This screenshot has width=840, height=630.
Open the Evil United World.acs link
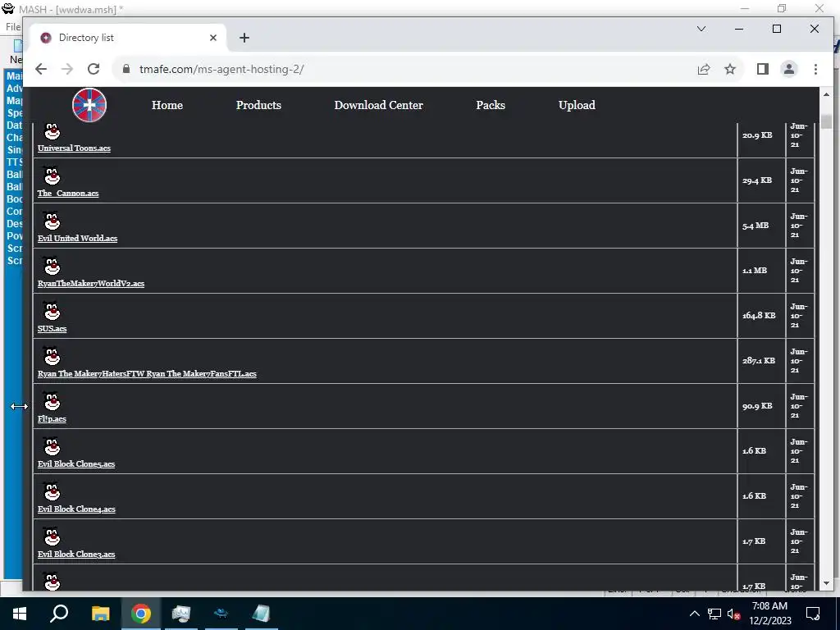(x=77, y=239)
